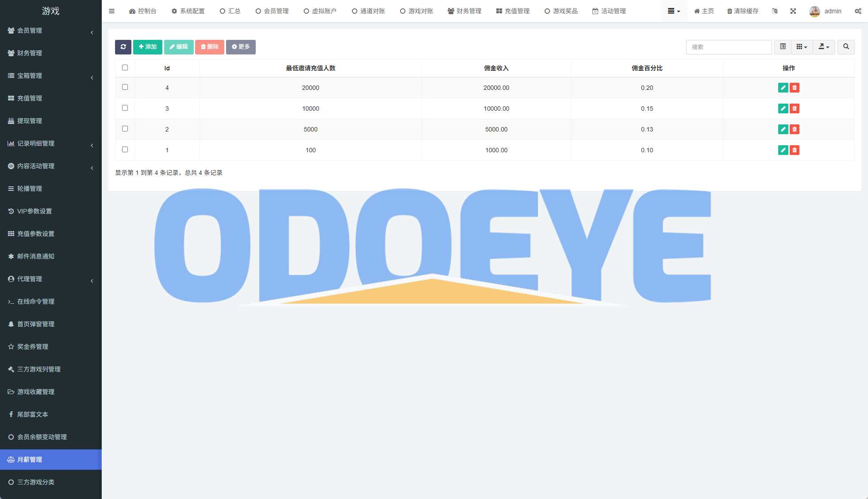Open the 系统配置 top navigation tab

point(188,11)
